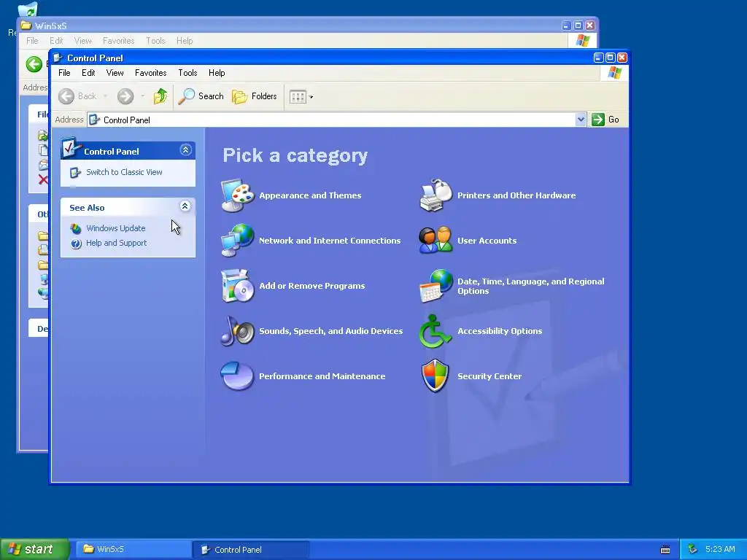Open the Help menu in Control Panel
The image size is (747, 560).
(217, 73)
